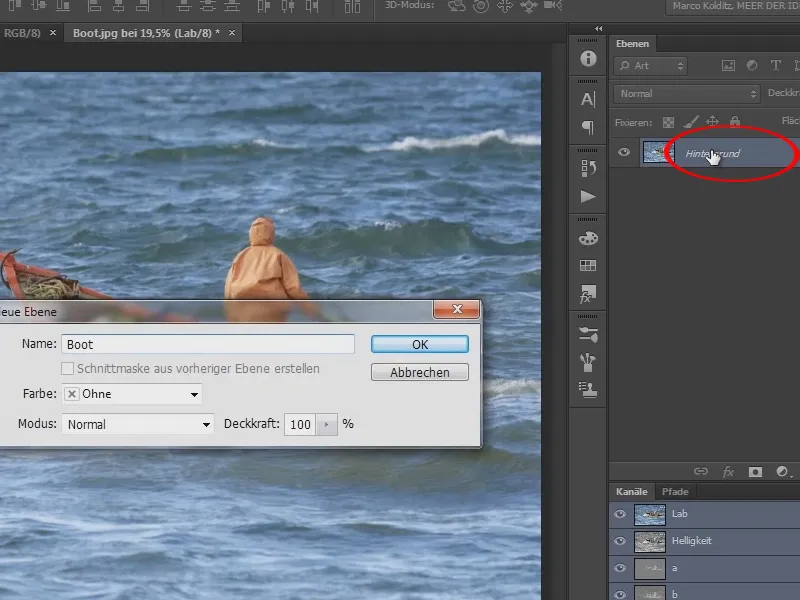Select the Hintergrund layer thumbnail

click(657, 152)
